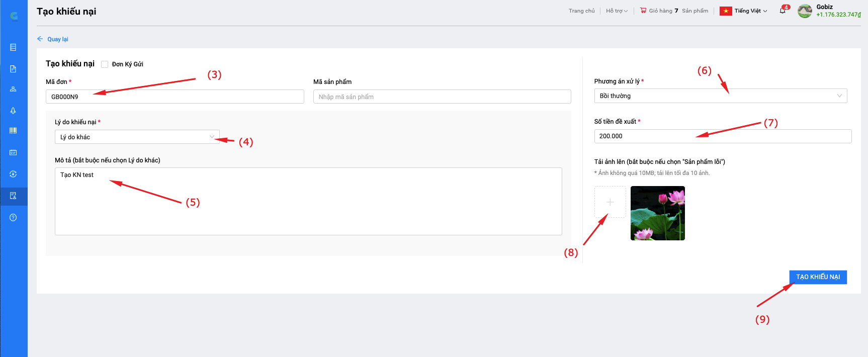Click the barcode icon in the sidebar
This screenshot has width=868, height=357.
pyautogui.click(x=13, y=131)
